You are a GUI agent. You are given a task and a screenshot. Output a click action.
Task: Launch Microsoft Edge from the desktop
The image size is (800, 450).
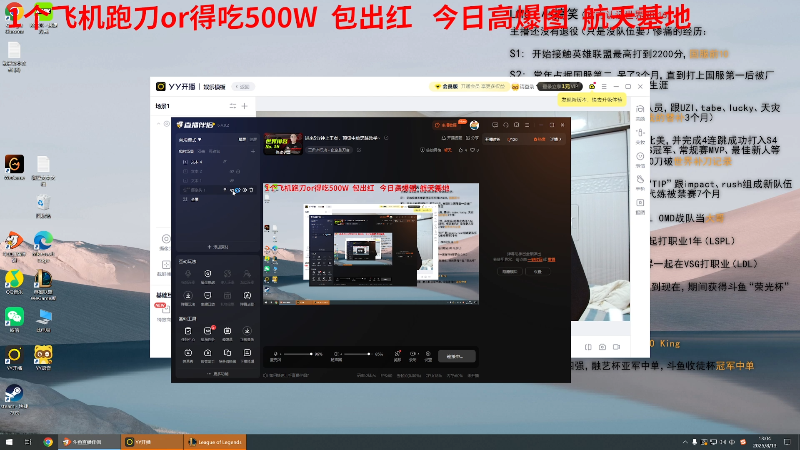coord(43,243)
